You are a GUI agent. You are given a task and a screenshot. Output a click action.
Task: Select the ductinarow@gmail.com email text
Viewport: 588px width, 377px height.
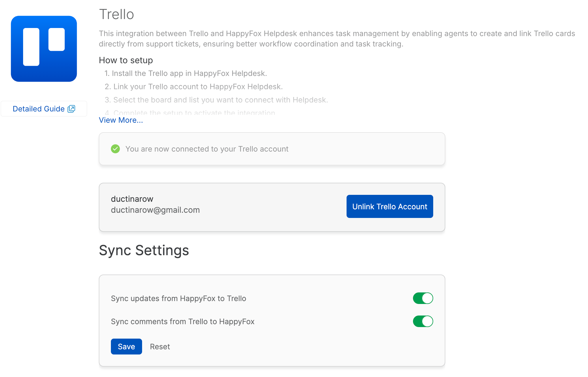(x=155, y=210)
